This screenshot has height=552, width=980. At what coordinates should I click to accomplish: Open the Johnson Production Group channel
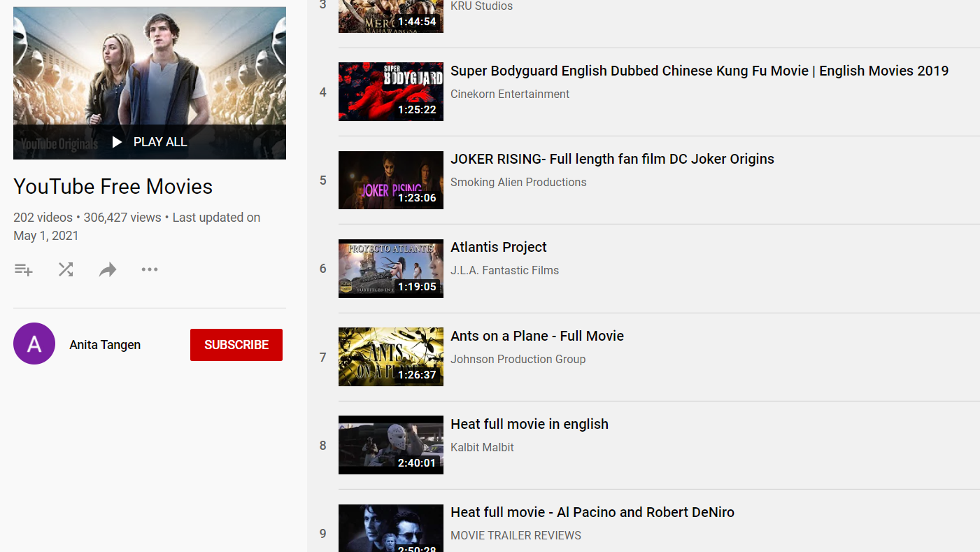click(518, 359)
